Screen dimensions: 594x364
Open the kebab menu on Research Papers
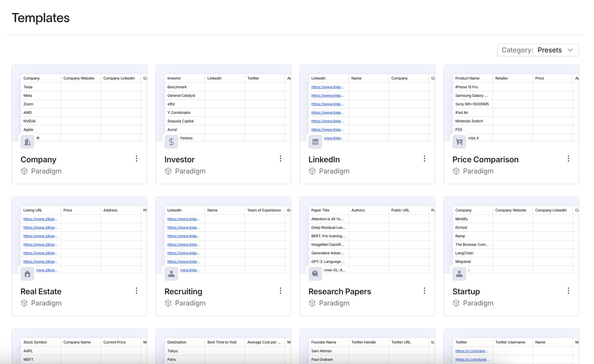tap(424, 291)
